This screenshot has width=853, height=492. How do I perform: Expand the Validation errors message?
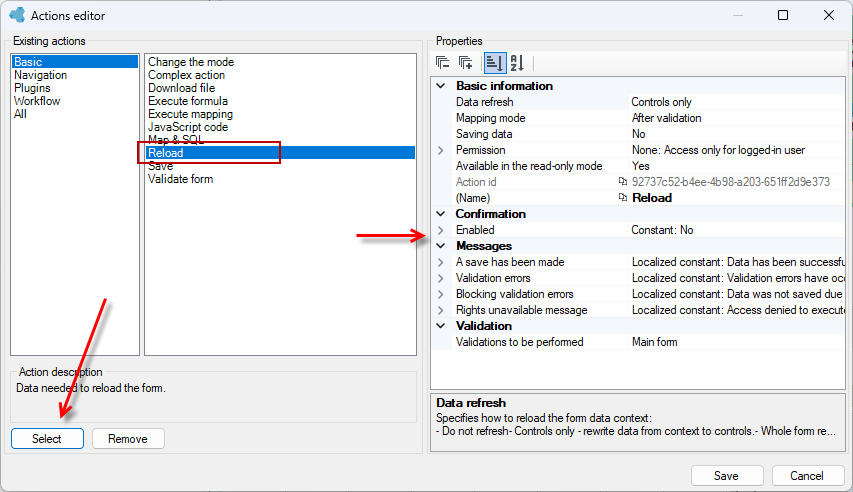(441, 278)
